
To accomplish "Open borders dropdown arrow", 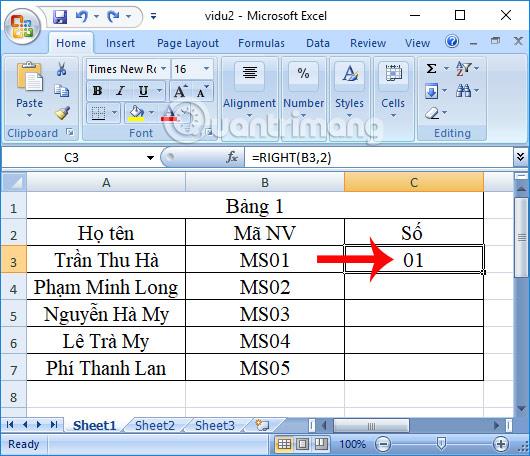I will 115,113.
